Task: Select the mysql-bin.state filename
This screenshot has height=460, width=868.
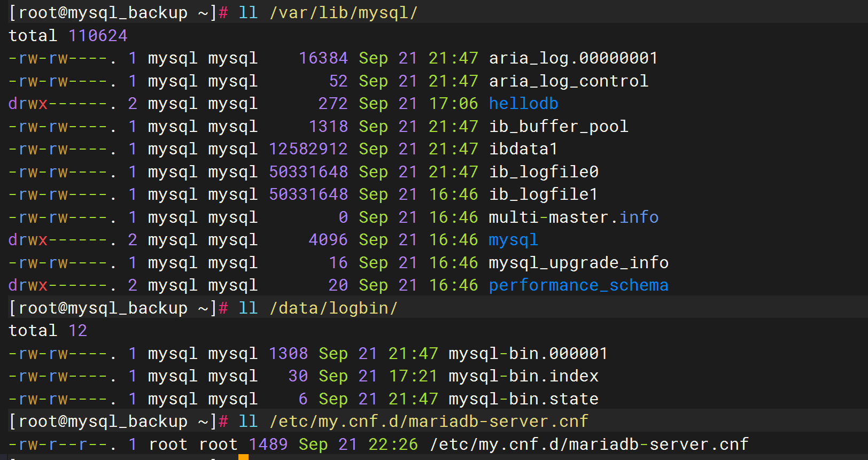Action: tap(523, 399)
